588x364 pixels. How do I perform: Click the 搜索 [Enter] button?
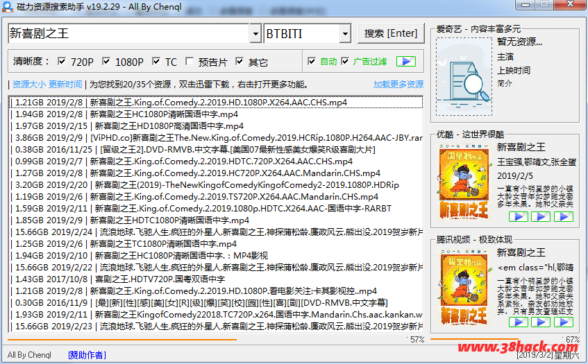click(x=391, y=33)
